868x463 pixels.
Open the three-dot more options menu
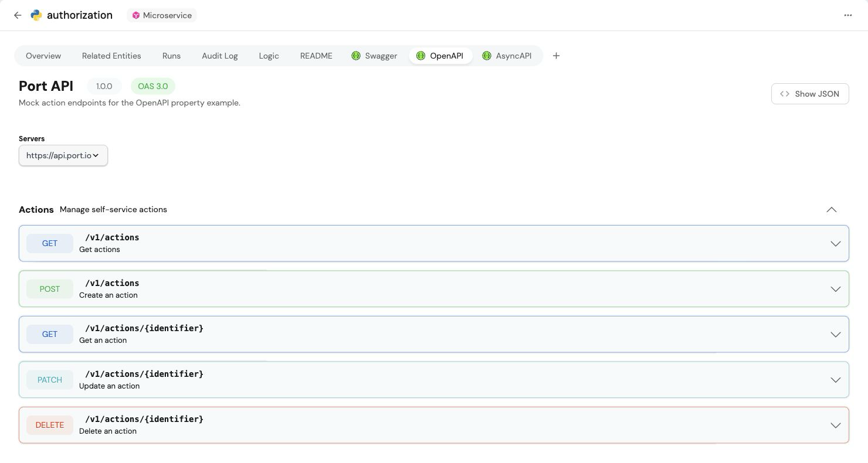[x=847, y=15]
